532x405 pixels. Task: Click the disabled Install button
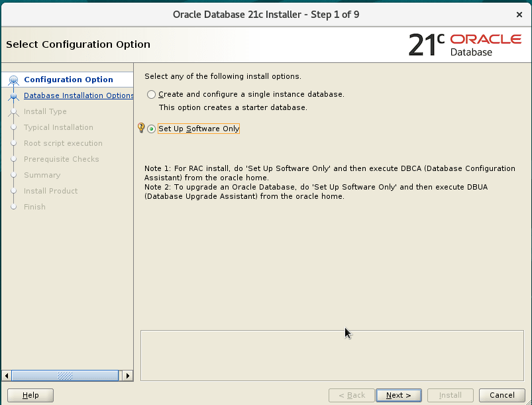tap(451, 395)
